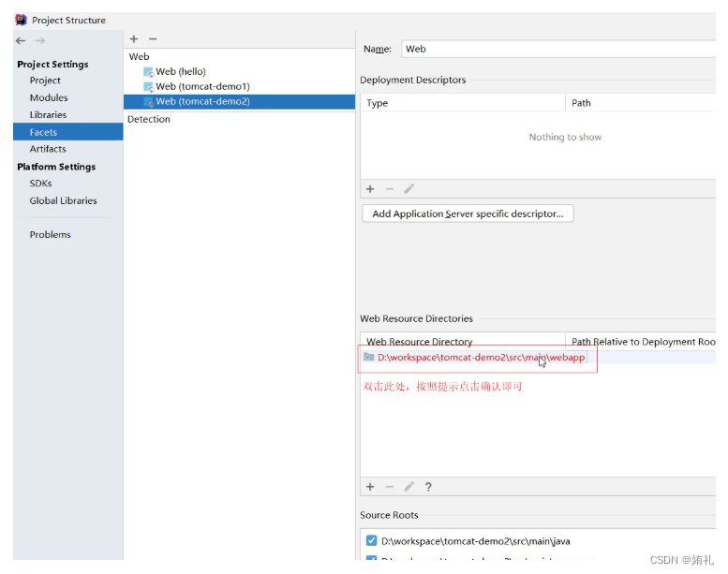Select Facets in the sidebar
The width and height of the screenshot is (728, 574).
[68, 132]
